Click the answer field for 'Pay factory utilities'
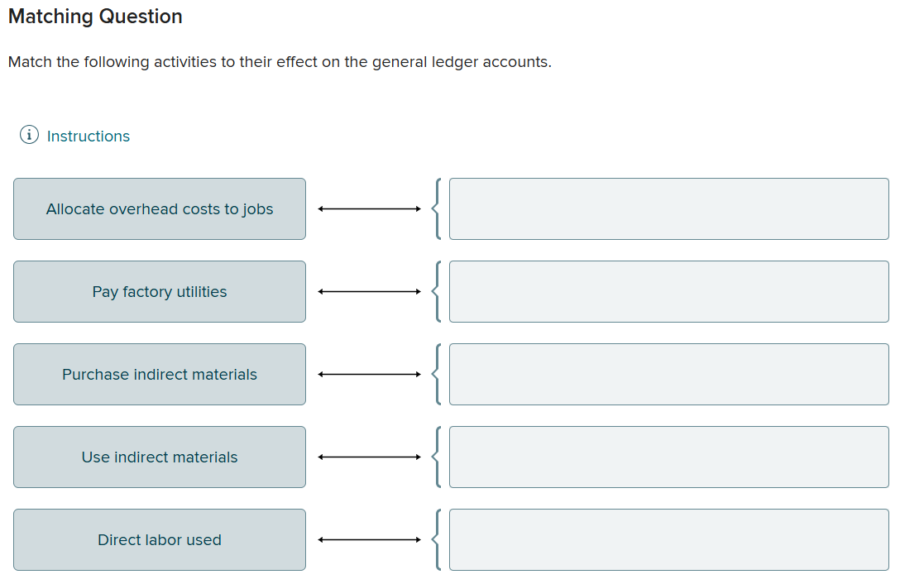 (668, 291)
